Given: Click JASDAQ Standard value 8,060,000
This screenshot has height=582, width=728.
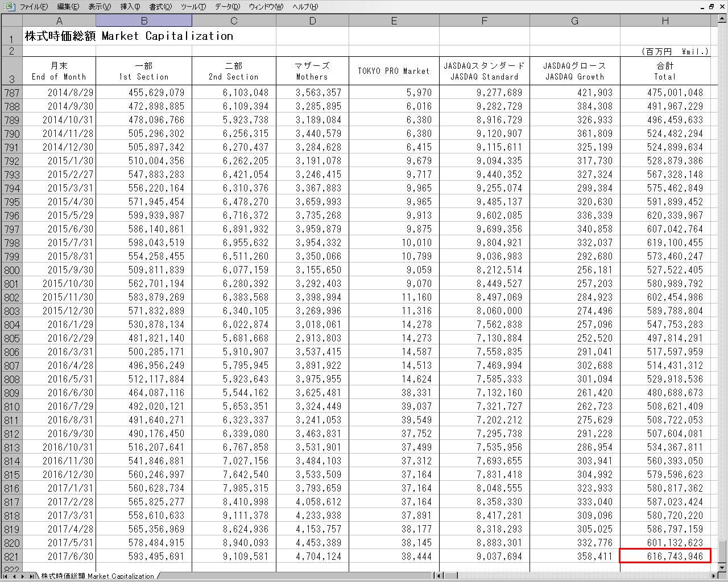Looking at the screenshot, I should click(485, 311).
